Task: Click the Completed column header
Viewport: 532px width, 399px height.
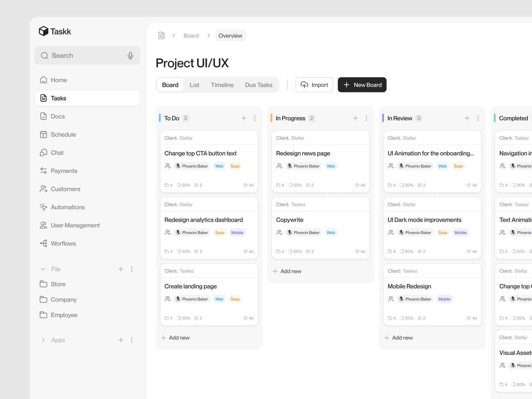Action: [513, 118]
